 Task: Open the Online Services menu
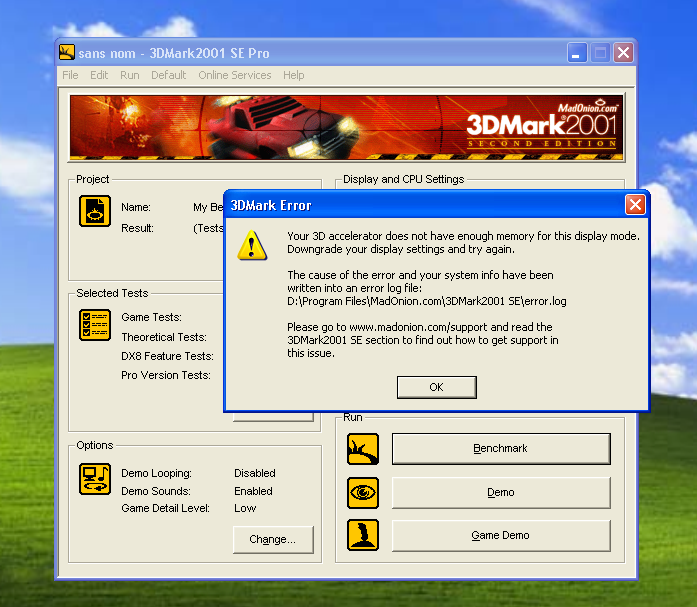click(235, 75)
